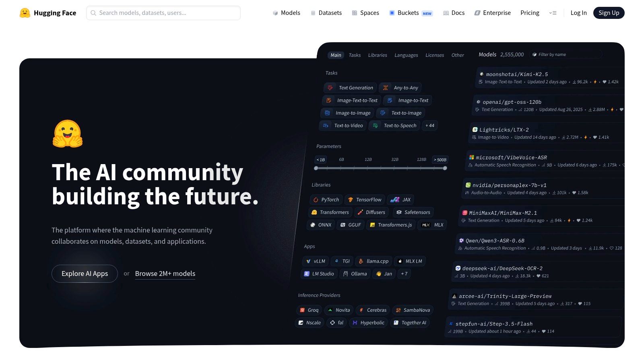Open the Log In link

tap(578, 13)
